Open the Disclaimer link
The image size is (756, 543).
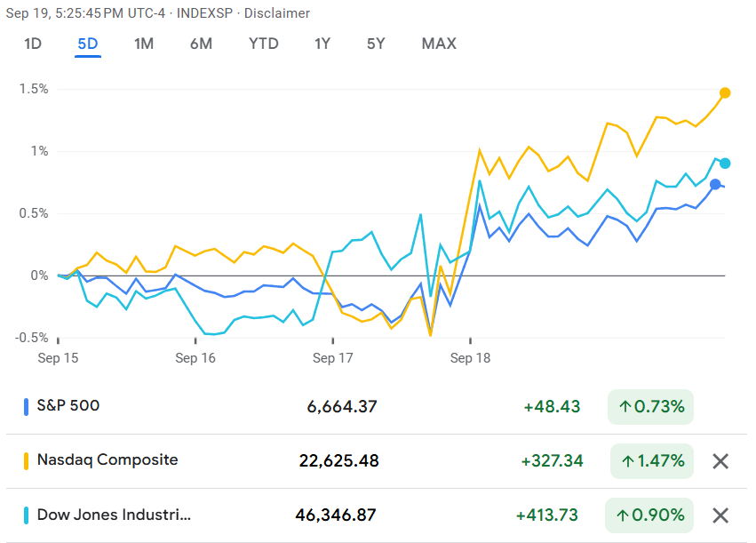click(277, 13)
